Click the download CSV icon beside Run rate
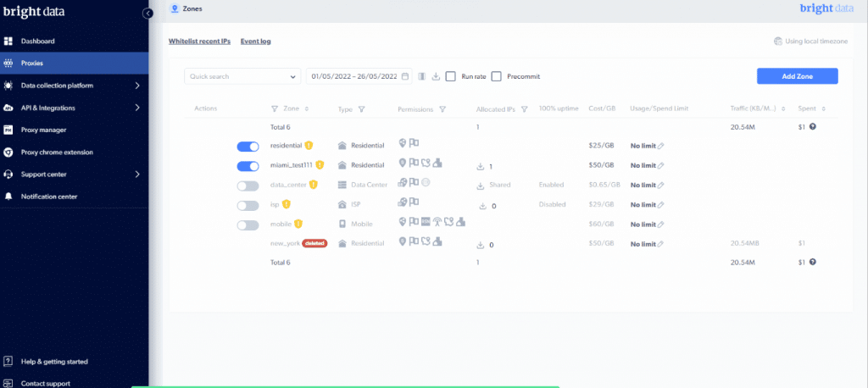The image size is (868, 388). pos(436,76)
